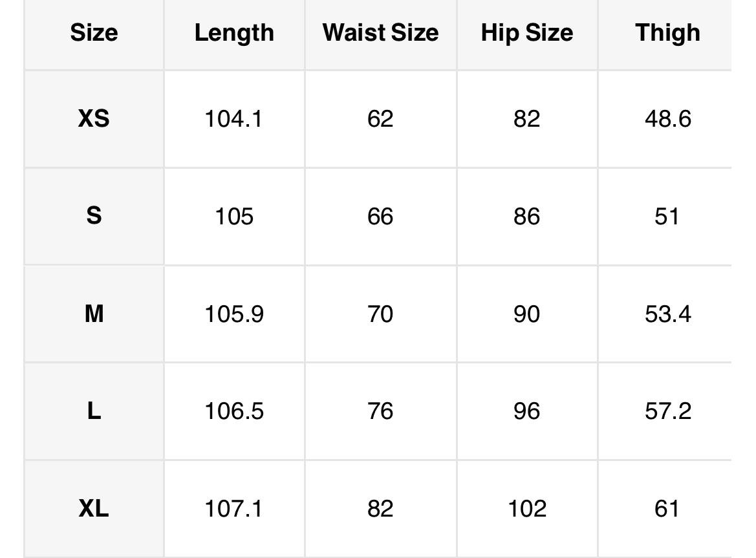Viewport: 756px width, 558px height.
Task: Select the hip value 102 for XL
Action: tap(526, 509)
